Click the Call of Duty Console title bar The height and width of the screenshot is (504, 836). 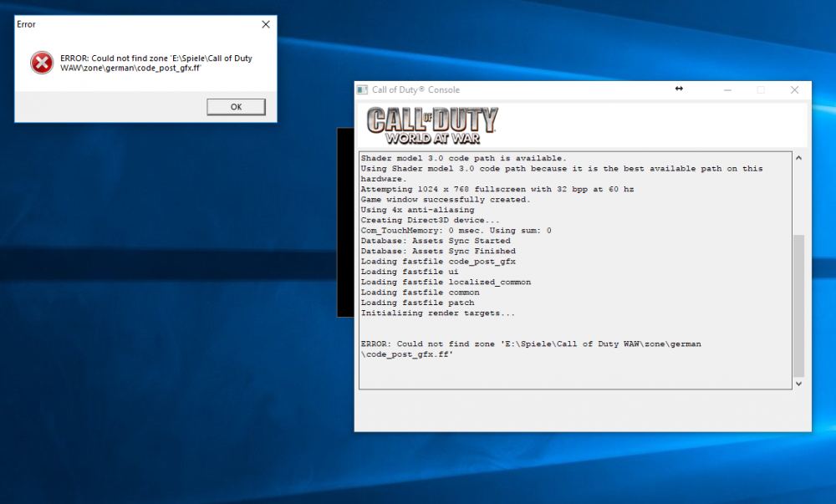(543, 90)
